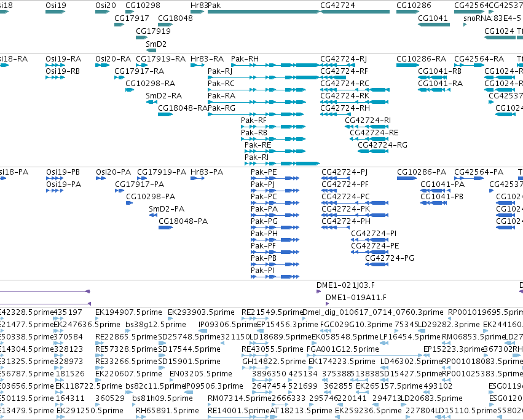Select the CG42724-PK protein label
Viewport: 523px width, 420px height.
coord(346,209)
